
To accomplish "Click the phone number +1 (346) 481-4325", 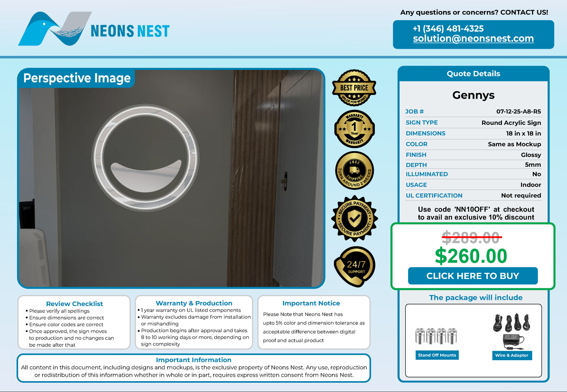I will (448, 29).
